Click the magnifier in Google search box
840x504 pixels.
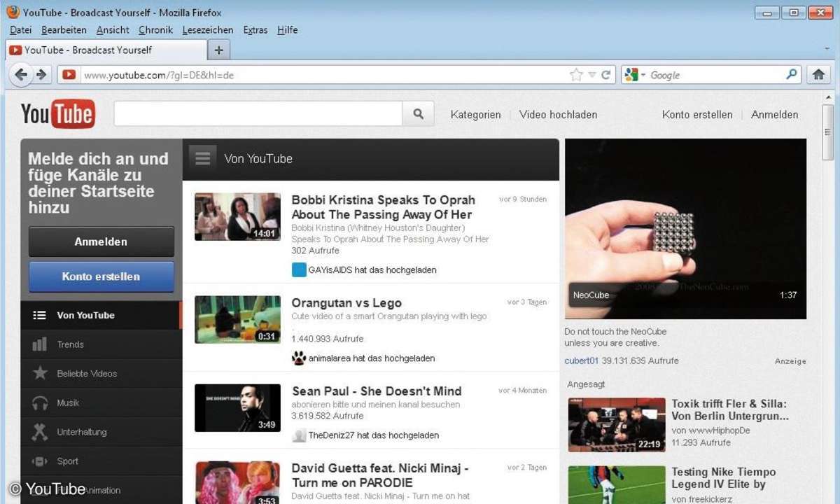(x=792, y=74)
